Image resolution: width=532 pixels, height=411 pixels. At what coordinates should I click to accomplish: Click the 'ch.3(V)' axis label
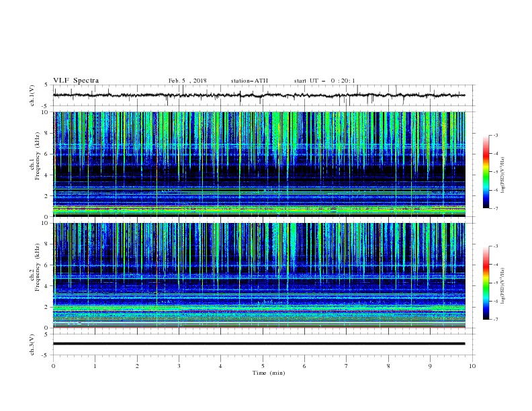point(32,345)
